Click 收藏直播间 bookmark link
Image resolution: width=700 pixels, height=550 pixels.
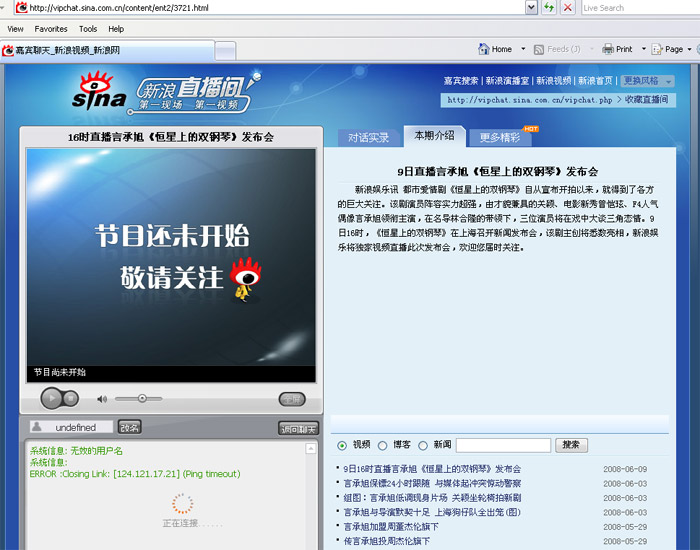click(x=646, y=100)
